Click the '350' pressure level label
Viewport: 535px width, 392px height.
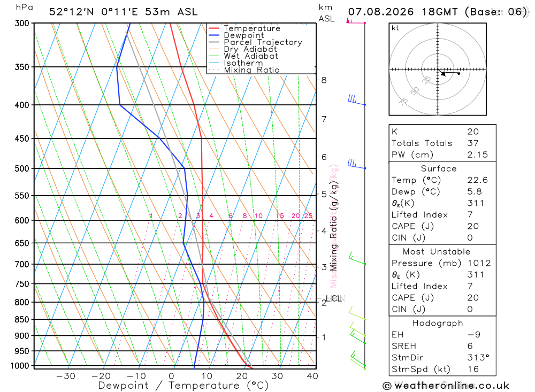pyautogui.click(x=22, y=67)
